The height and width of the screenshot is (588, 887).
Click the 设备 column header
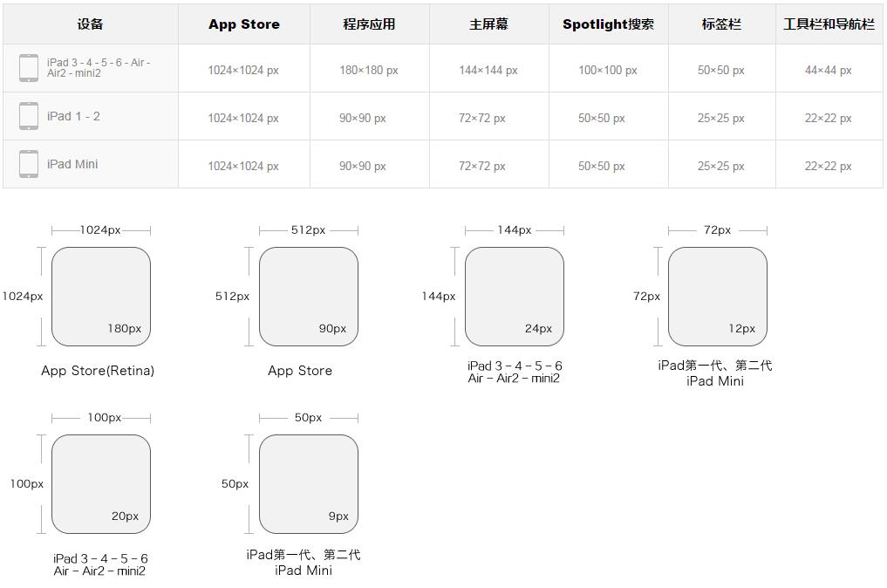coord(91,24)
